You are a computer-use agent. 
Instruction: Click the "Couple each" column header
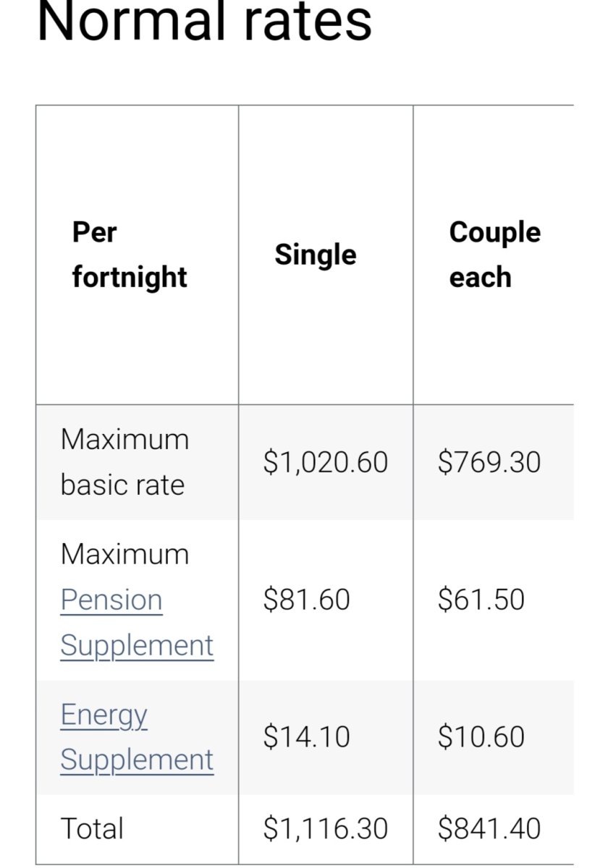click(494, 255)
